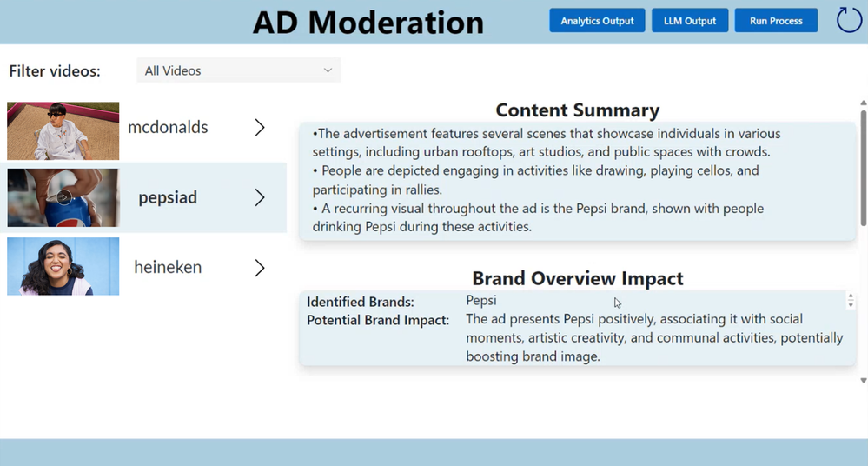This screenshot has width=868, height=466.
Task: Expand the mcdonalds video chevron
Action: [260, 128]
